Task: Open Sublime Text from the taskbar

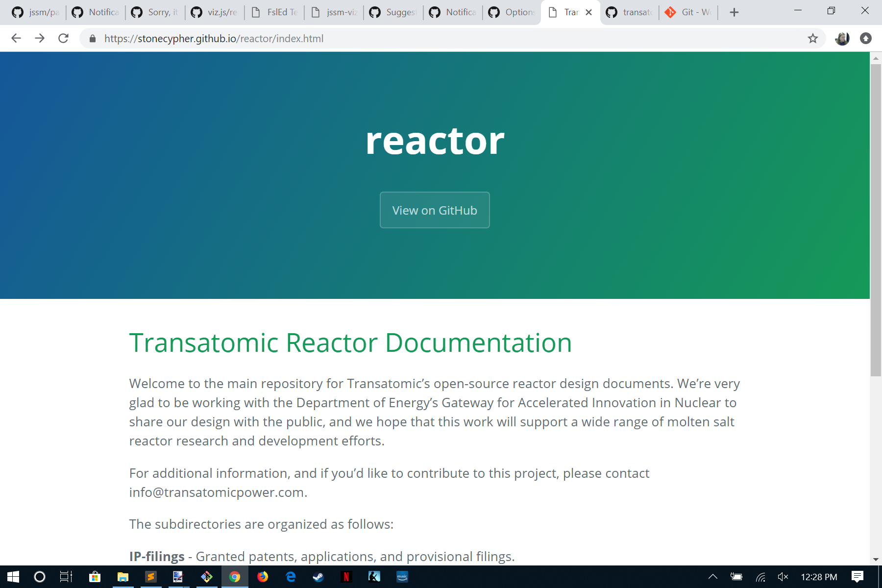Action: [150, 577]
